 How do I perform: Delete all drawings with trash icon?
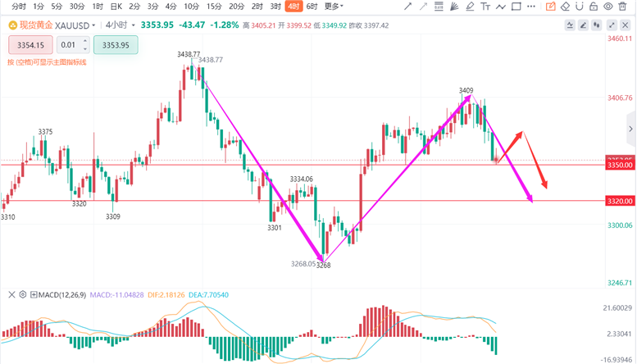coord(622,7)
